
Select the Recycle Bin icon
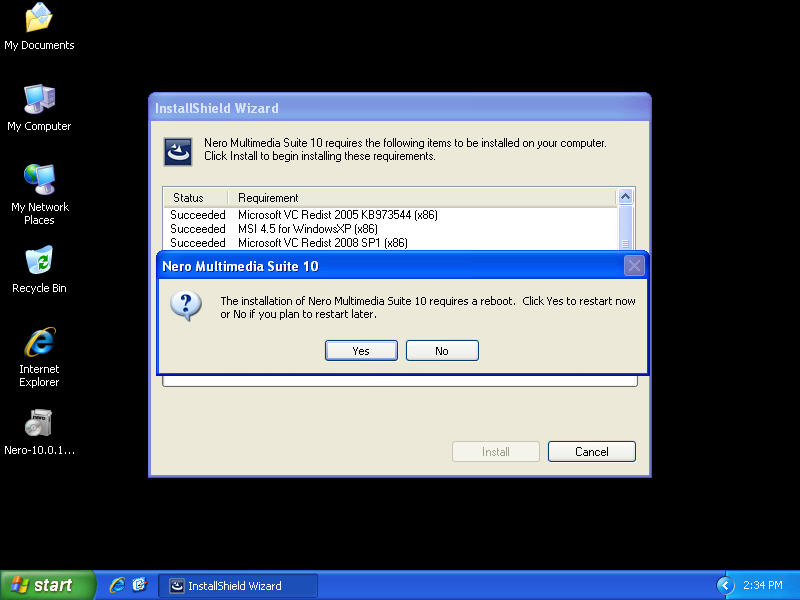pos(39,262)
